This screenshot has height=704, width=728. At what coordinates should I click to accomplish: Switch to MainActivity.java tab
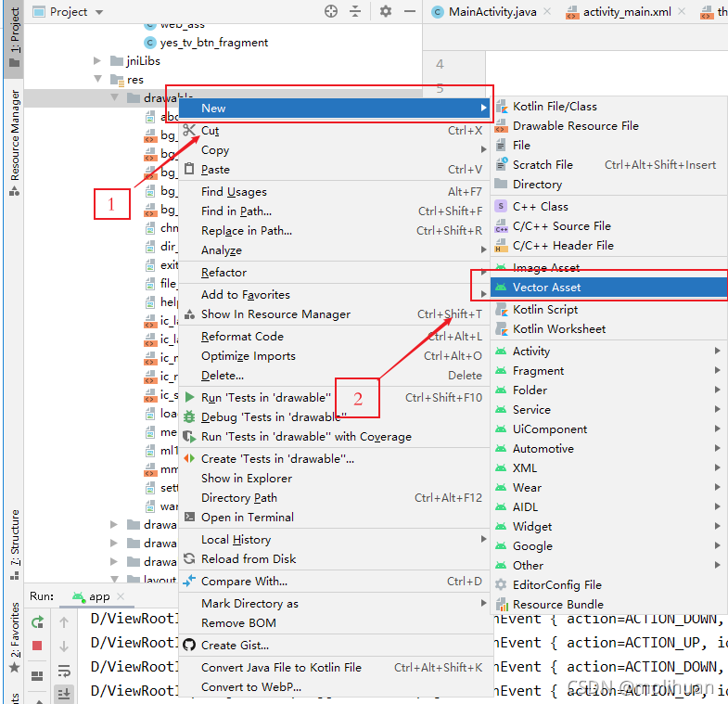(492, 12)
